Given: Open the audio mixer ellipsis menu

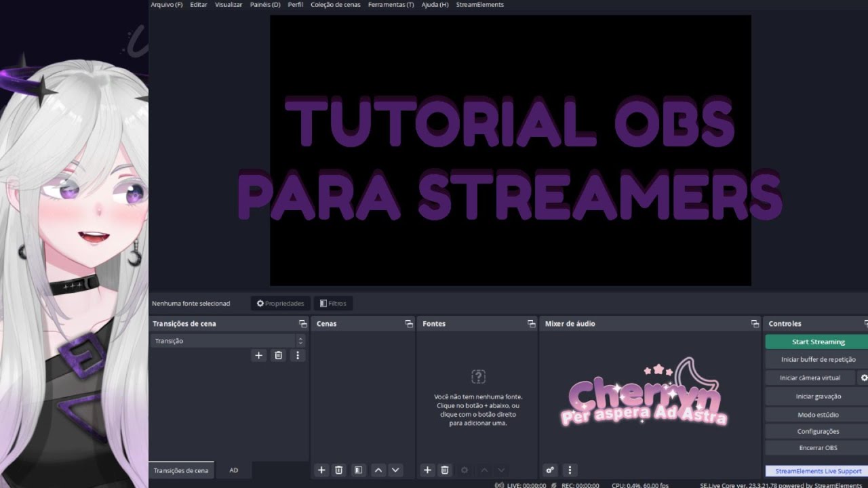Looking at the screenshot, I should click(570, 470).
